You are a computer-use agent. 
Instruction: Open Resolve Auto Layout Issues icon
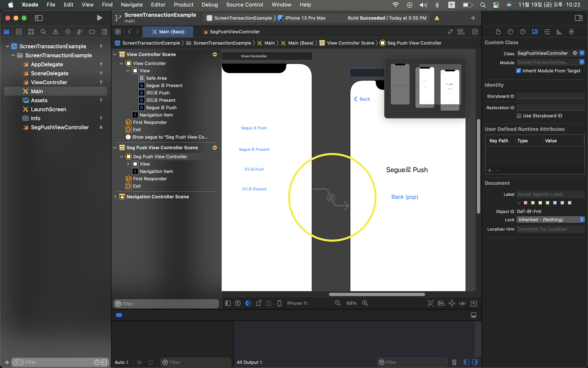(462, 303)
